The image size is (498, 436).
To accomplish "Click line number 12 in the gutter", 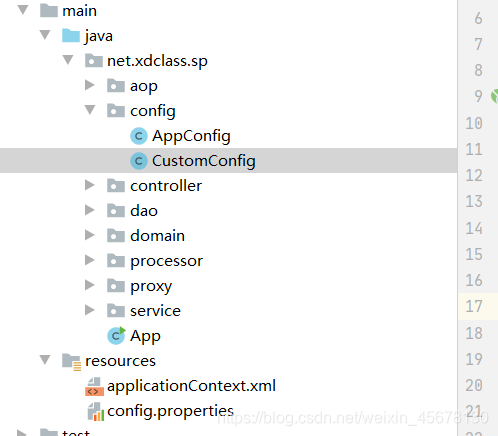I will click(474, 175).
